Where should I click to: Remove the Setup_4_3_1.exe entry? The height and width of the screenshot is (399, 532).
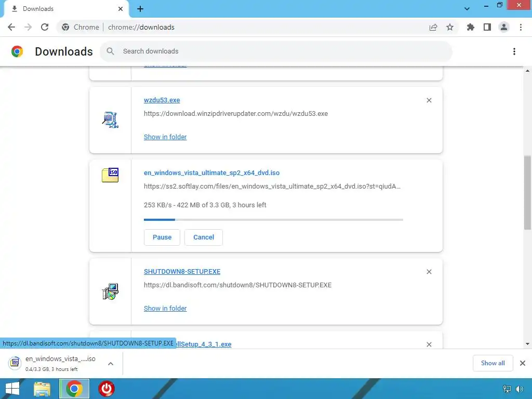tap(429, 344)
